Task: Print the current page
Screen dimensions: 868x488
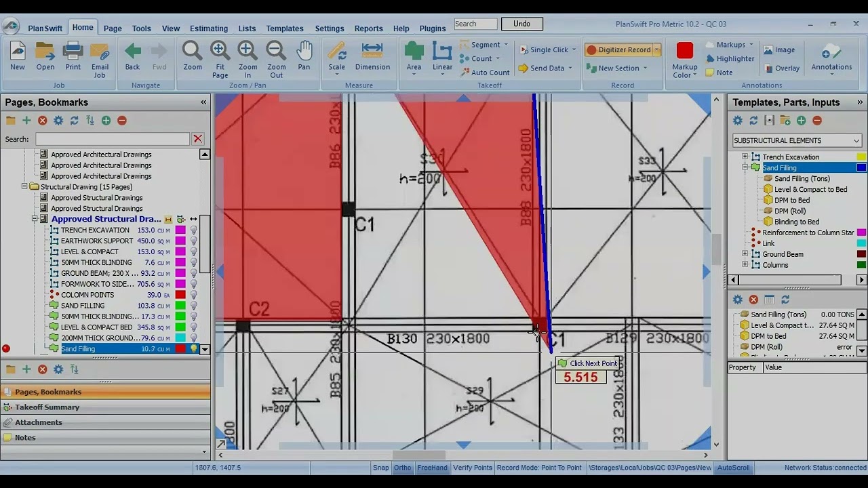Action: click(73, 56)
